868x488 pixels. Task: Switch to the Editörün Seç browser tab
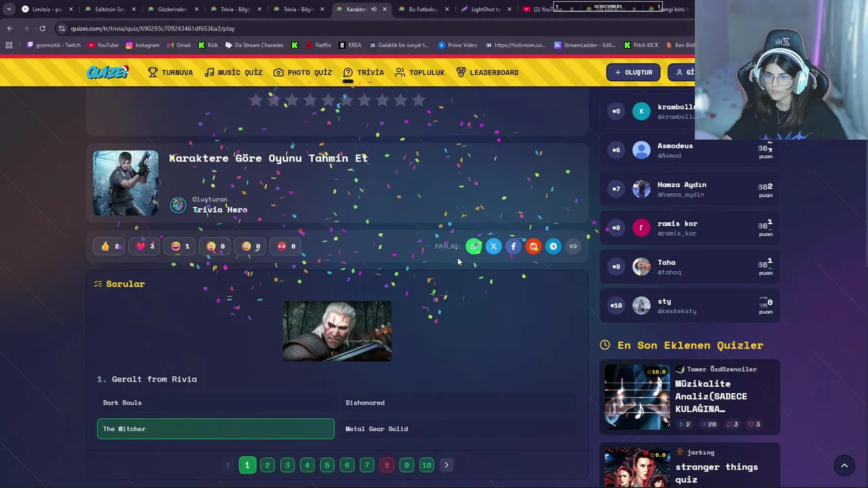110,9
